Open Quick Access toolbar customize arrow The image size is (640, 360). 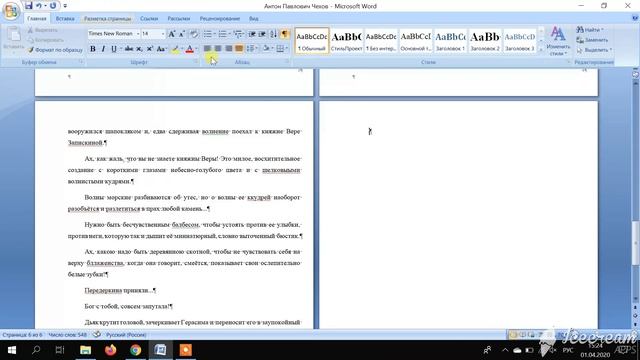(65, 6)
